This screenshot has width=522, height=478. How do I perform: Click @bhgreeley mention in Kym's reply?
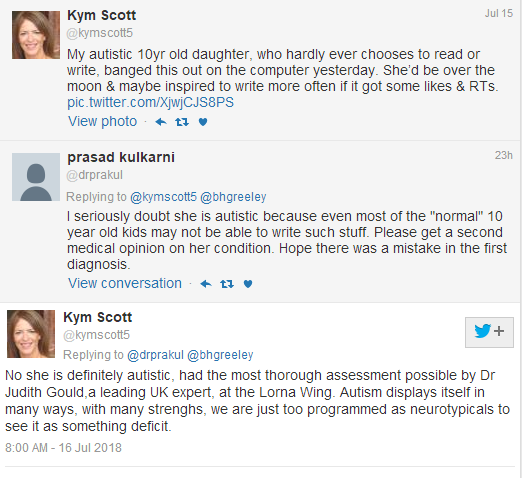(220, 355)
